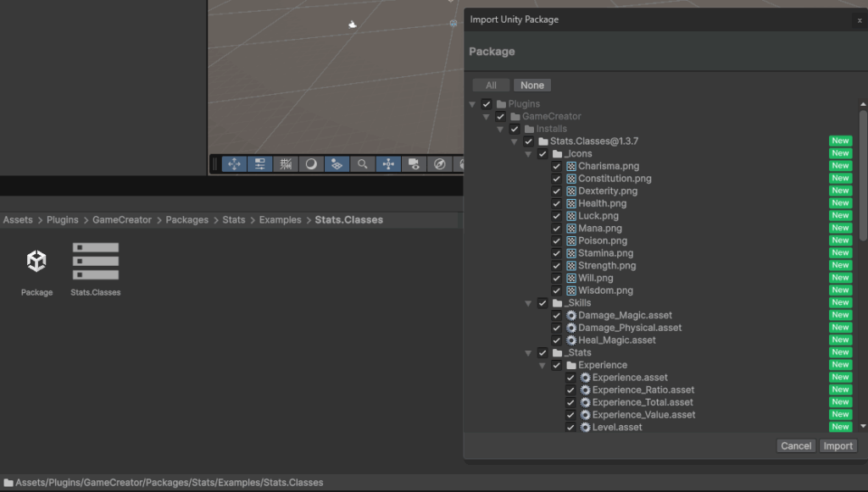Toggle the grid plane visibility overlay icon
This screenshot has height=492, width=868.
[337, 164]
